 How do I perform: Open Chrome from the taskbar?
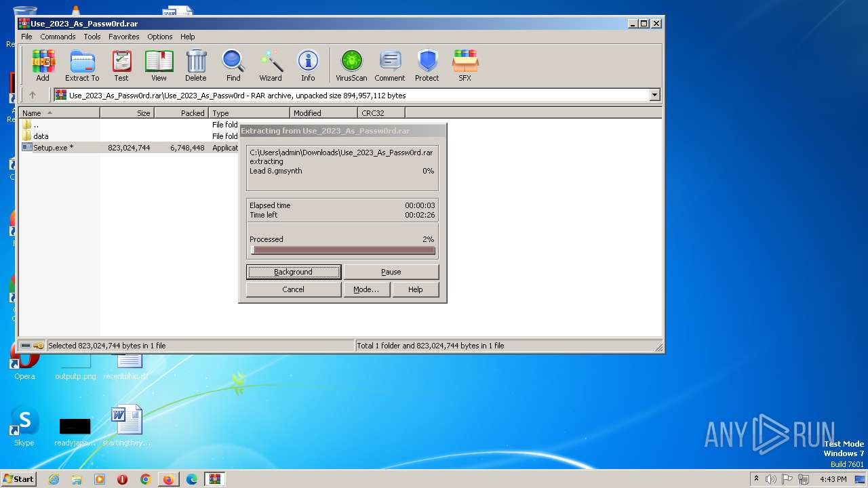click(x=146, y=479)
